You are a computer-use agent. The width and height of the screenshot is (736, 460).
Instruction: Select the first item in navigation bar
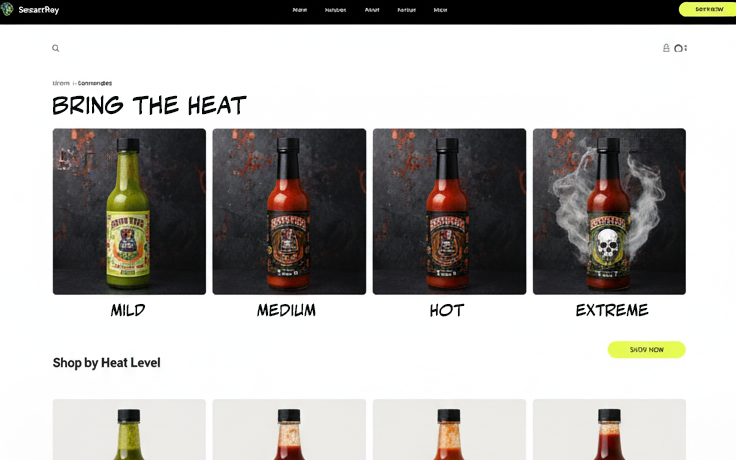pyautogui.click(x=299, y=10)
